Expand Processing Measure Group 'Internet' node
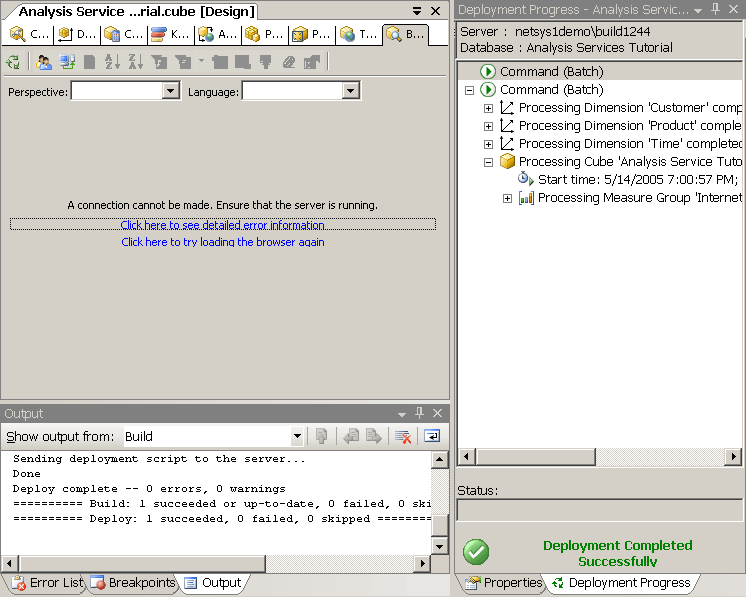Screen dimensions: 746x597 (x=507, y=198)
